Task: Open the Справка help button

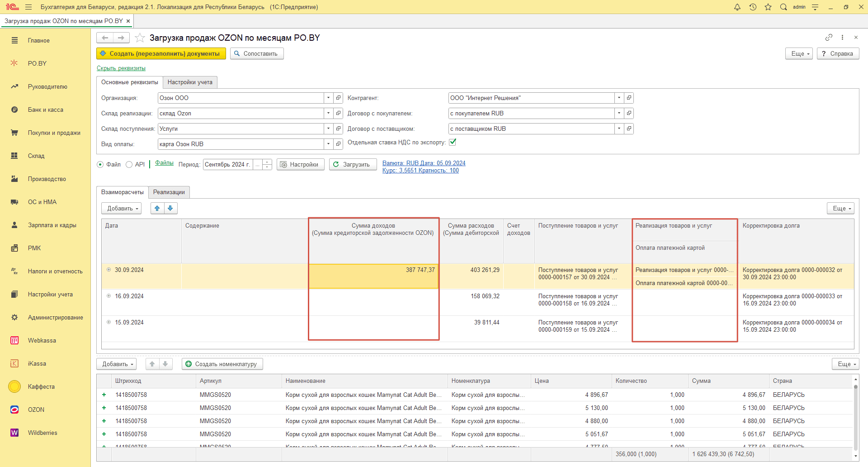Action: [838, 53]
